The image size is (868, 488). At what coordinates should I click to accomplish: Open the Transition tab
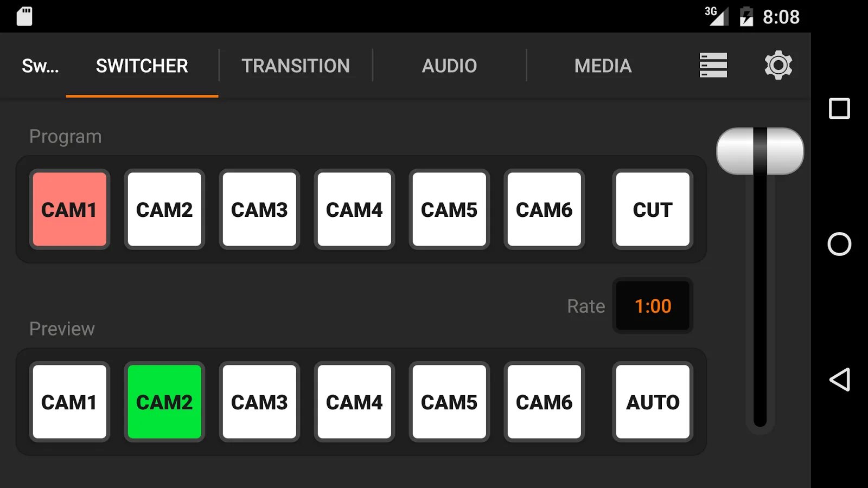click(296, 66)
